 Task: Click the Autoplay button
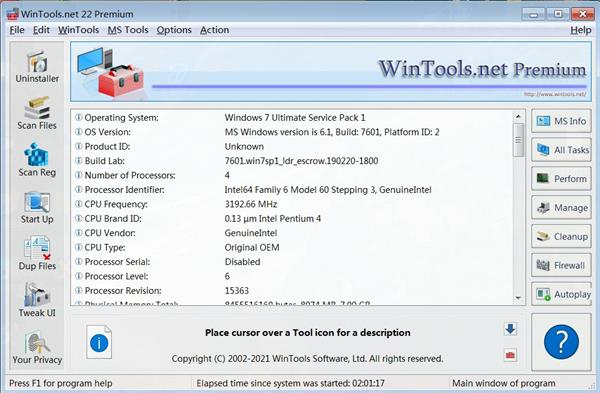[x=561, y=294]
